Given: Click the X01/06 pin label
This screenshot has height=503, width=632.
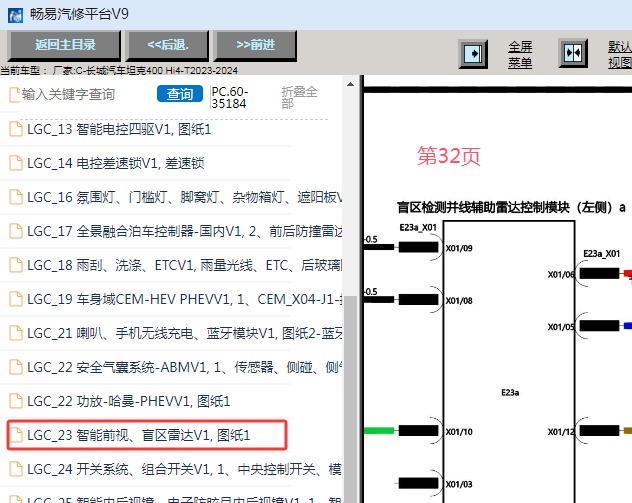Looking at the screenshot, I should (561, 274).
